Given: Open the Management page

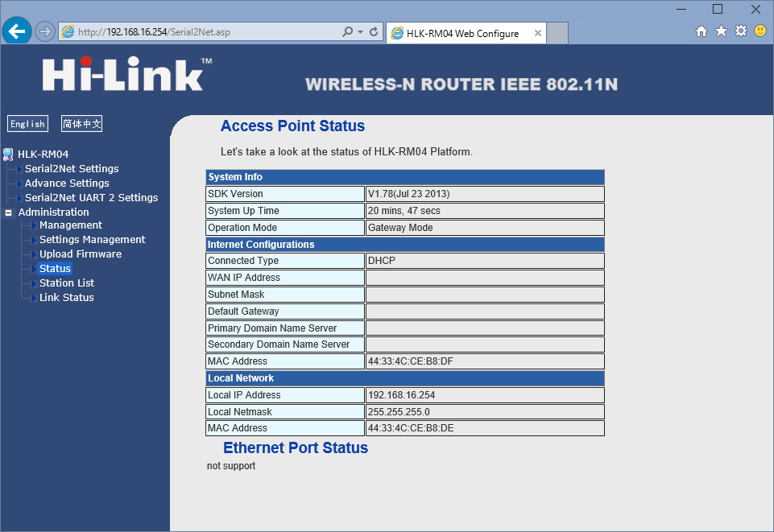Looking at the screenshot, I should click(x=71, y=225).
